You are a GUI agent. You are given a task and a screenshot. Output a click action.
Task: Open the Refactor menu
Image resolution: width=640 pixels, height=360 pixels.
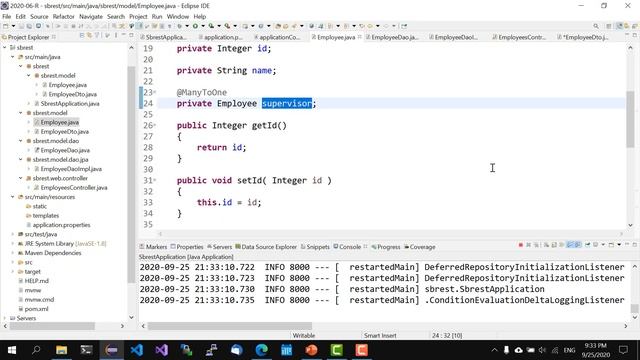click(x=64, y=16)
